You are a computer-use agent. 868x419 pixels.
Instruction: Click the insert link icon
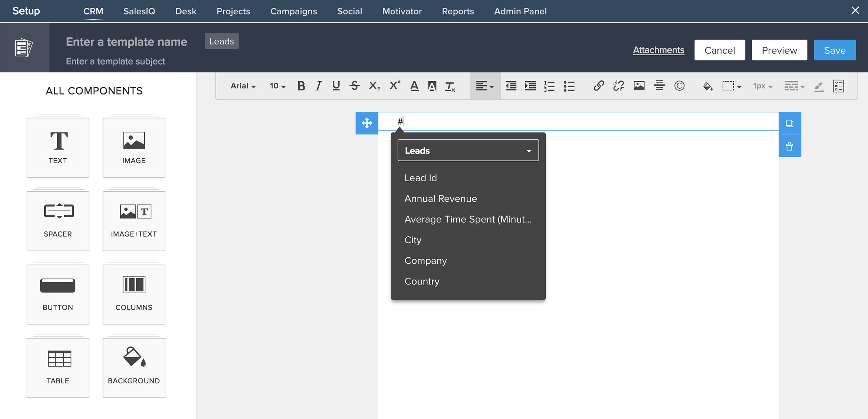(598, 86)
